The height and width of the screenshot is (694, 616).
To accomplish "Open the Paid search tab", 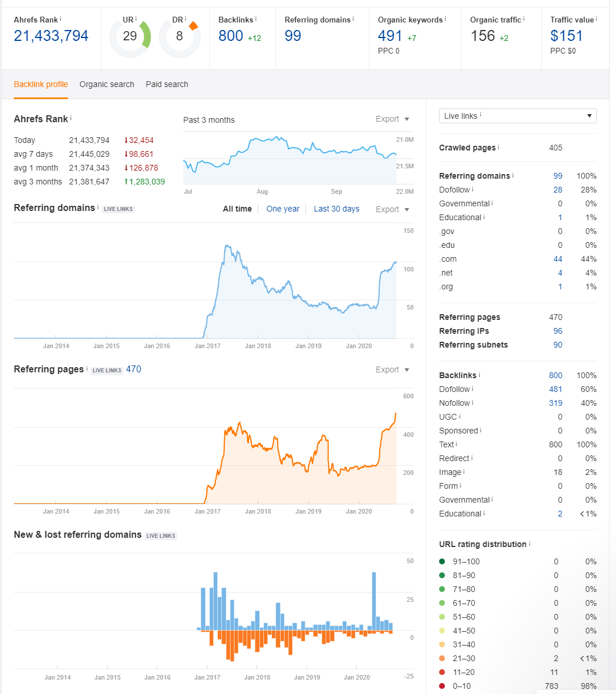I will tap(167, 84).
